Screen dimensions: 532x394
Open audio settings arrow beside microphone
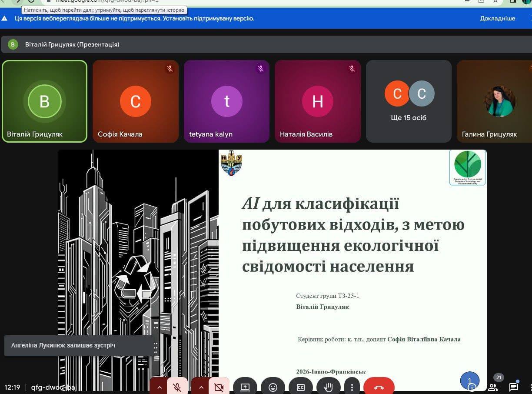pyautogui.click(x=159, y=387)
